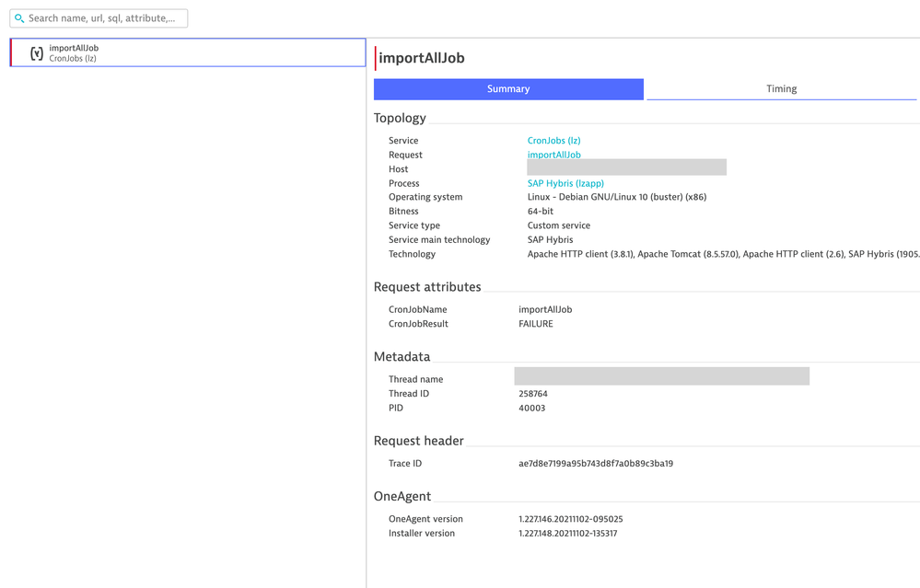Click the Request header section heading
Image resolution: width=920 pixels, height=588 pixels.
coord(419,441)
